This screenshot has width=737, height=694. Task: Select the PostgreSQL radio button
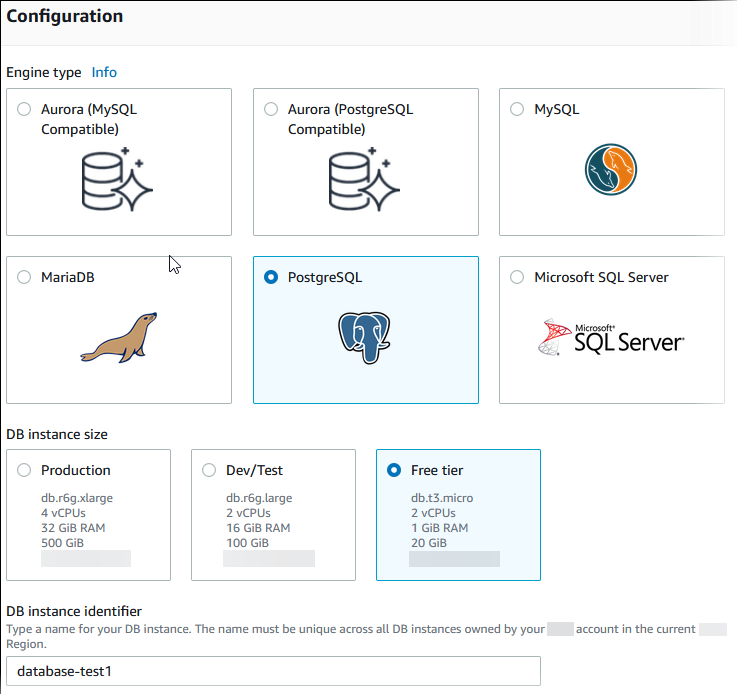click(271, 278)
